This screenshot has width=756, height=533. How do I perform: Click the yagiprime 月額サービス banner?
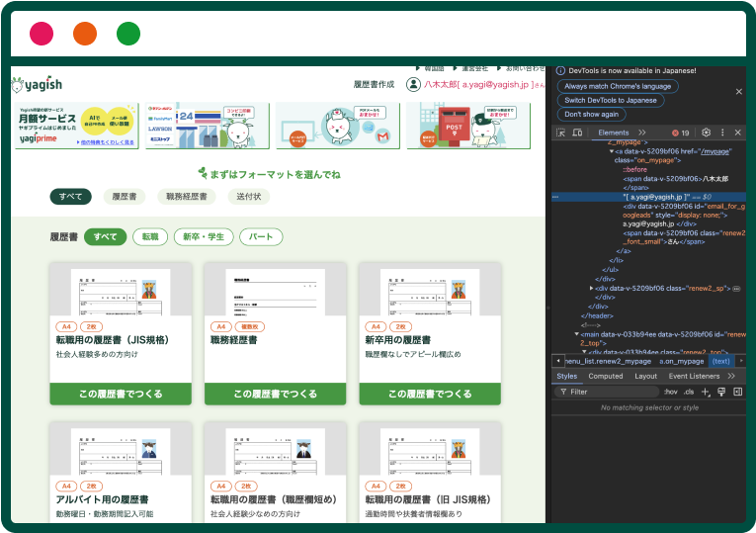[77, 126]
